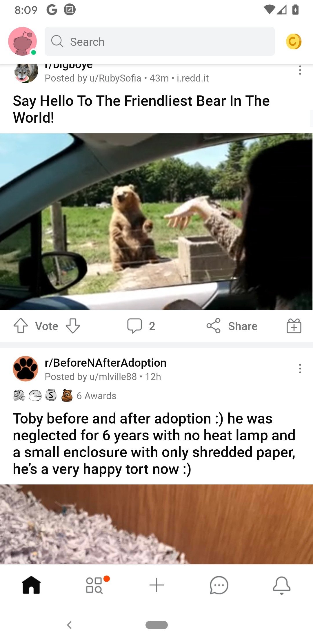Image resolution: width=313 pixels, height=644 pixels.
Task: Downvote the friendliest bear post
Action: point(73,326)
